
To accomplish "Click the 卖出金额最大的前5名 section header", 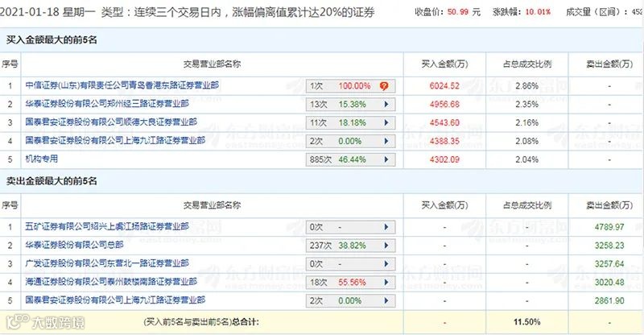I will (52, 181).
